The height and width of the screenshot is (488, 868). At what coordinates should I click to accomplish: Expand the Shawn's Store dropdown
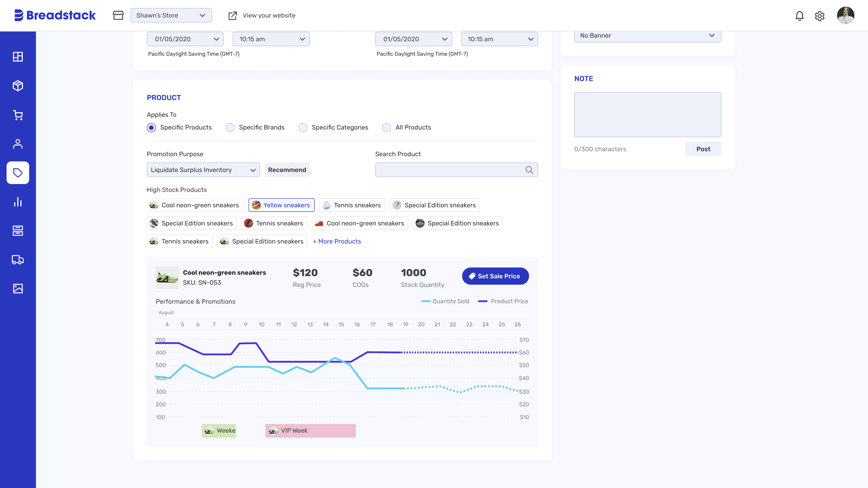click(x=171, y=16)
